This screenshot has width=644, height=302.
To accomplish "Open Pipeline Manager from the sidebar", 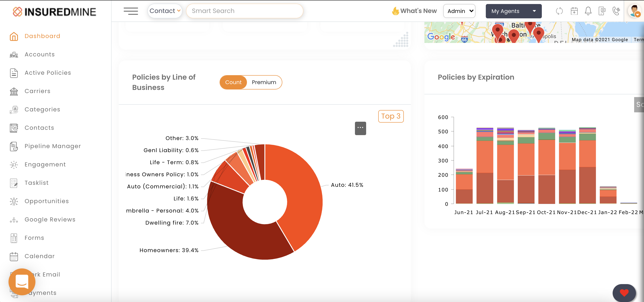I will [x=52, y=146].
